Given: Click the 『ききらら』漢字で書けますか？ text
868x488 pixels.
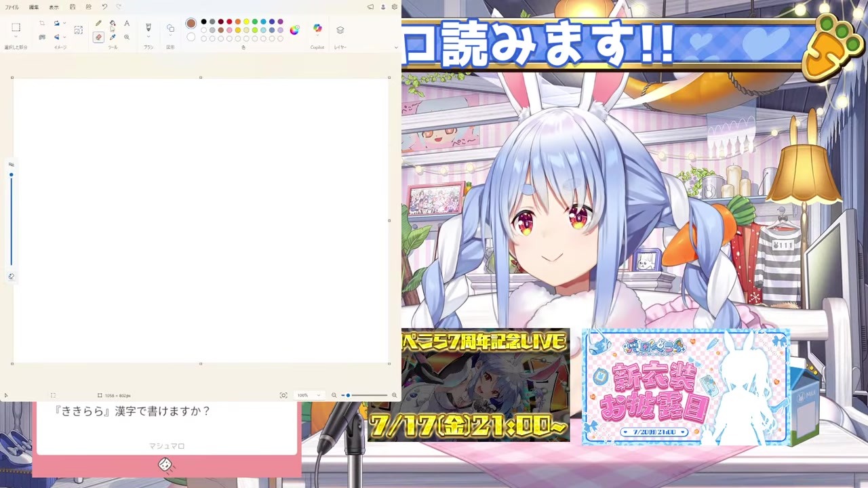Looking at the screenshot, I should click(132, 411).
